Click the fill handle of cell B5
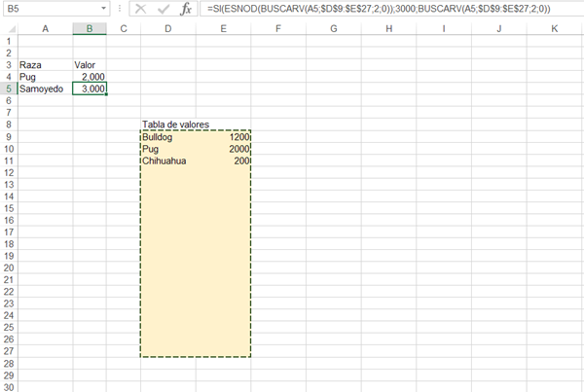Image resolution: width=584 pixels, height=392 pixels. click(106, 94)
